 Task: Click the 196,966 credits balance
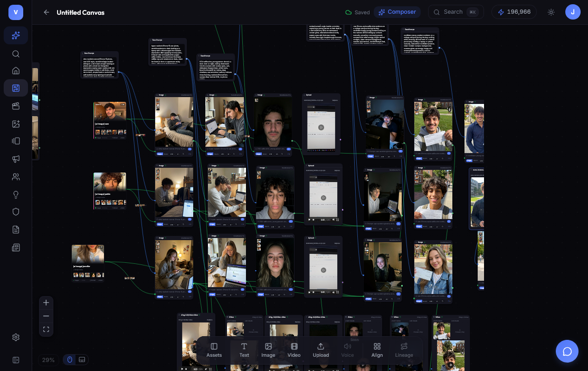pos(514,12)
